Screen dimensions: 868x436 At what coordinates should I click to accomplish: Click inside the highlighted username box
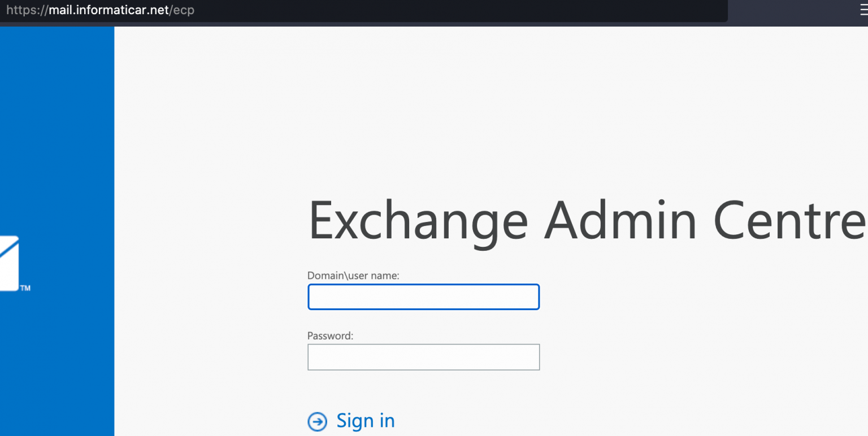423,297
